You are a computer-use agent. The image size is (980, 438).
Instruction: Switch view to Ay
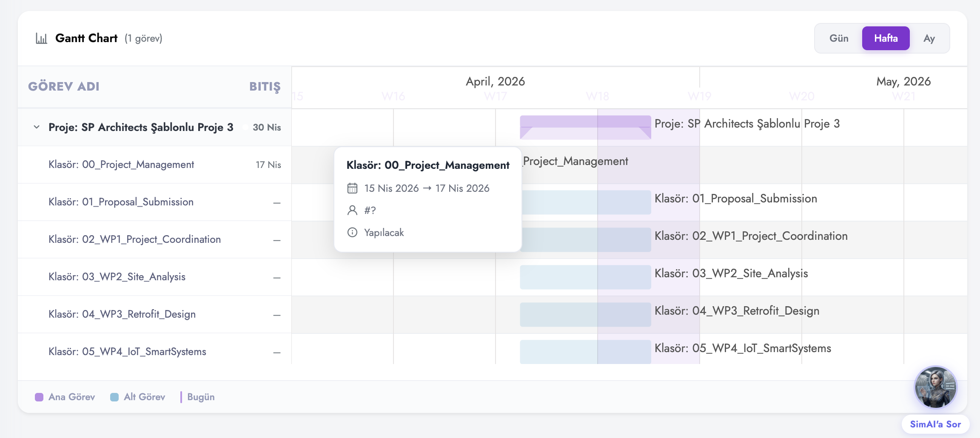[x=929, y=38]
